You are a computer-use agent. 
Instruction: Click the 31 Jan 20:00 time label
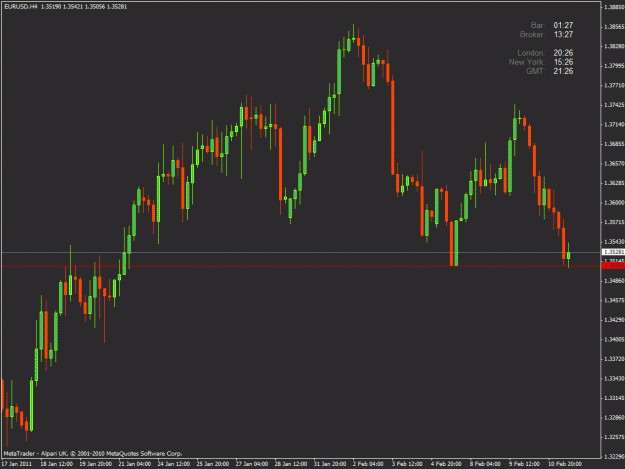330,464
